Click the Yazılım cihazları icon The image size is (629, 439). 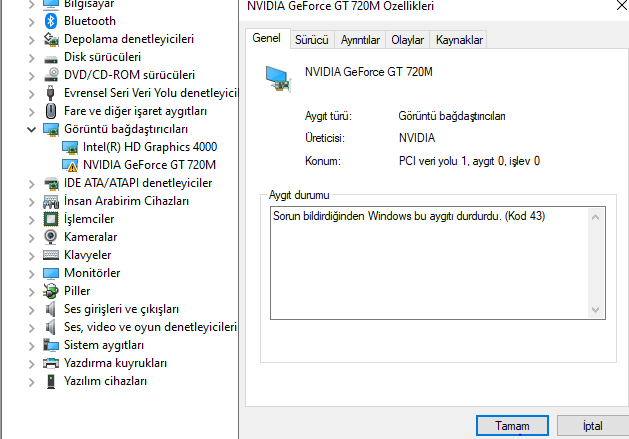pyautogui.click(x=51, y=381)
